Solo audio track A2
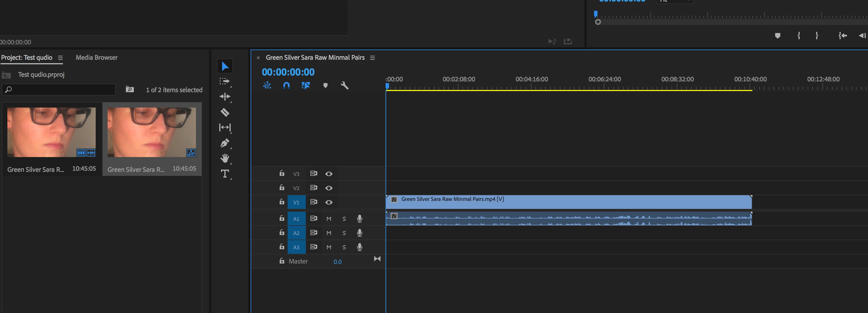 (344, 233)
